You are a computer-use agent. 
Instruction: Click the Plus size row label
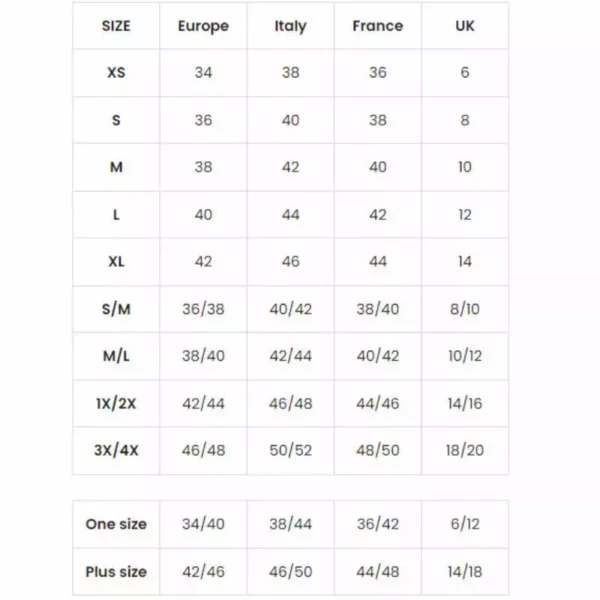(x=116, y=572)
